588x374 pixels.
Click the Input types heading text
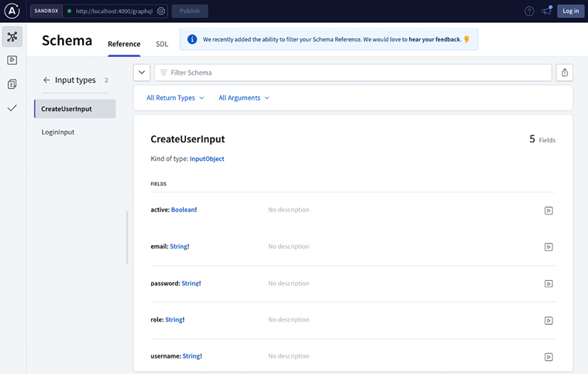76,80
